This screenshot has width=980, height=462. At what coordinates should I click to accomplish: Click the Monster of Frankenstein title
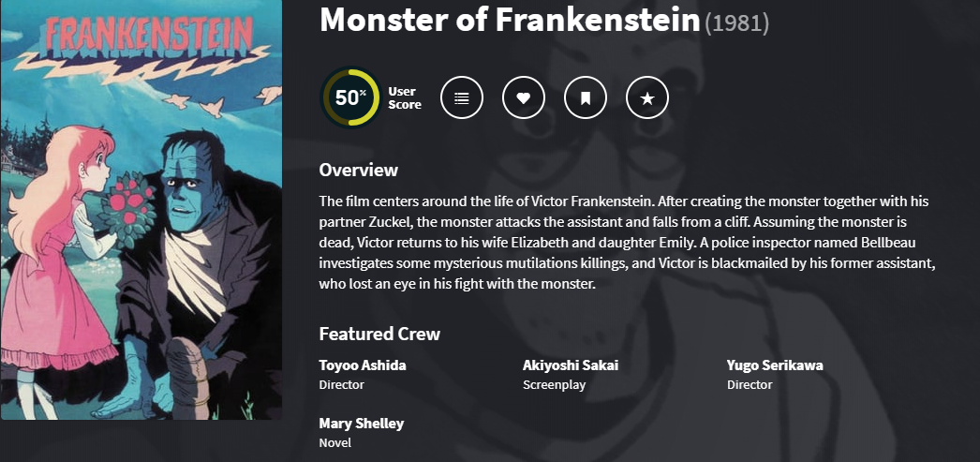coord(510,20)
